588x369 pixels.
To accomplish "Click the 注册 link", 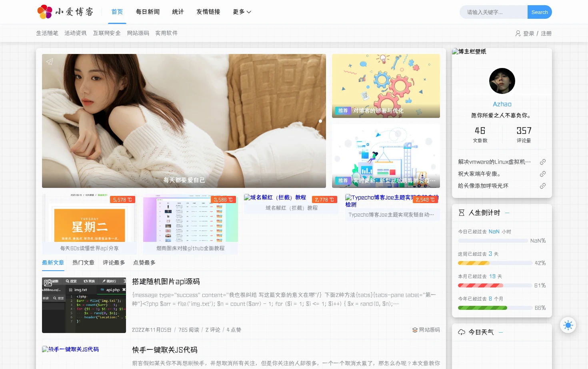I will tap(546, 34).
